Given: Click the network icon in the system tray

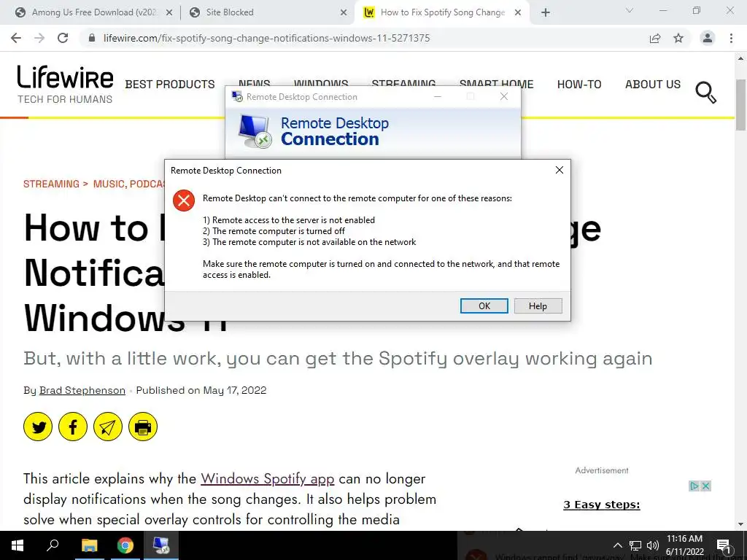Looking at the screenshot, I should [x=635, y=545].
